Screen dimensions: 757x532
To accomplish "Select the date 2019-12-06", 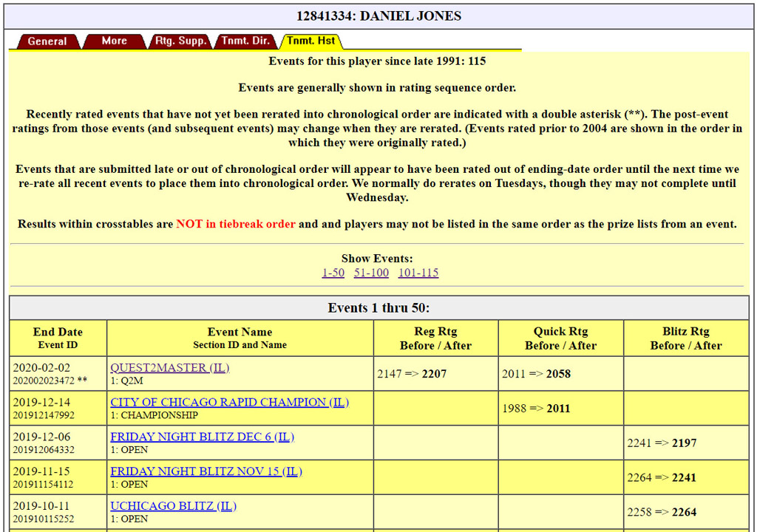I will [x=41, y=437].
